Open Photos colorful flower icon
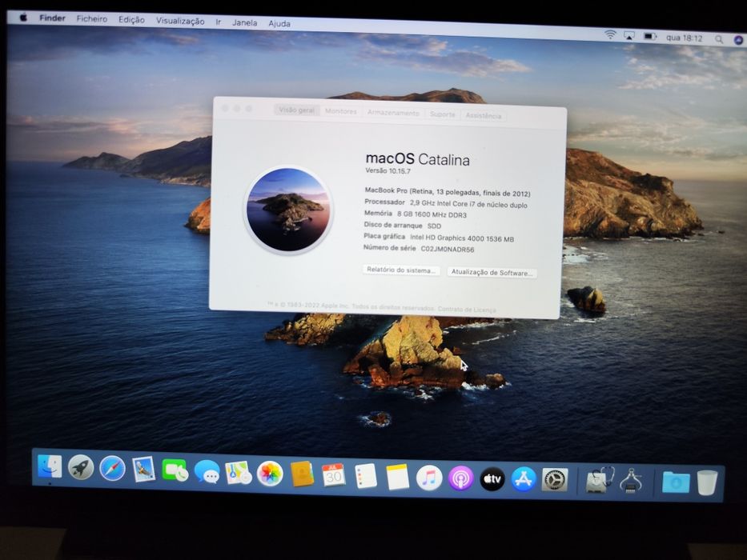 [x=270, y=474]
